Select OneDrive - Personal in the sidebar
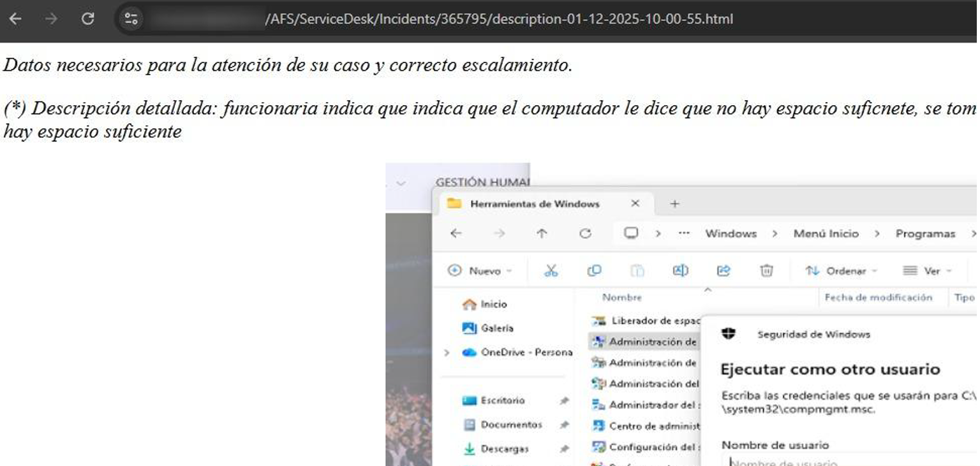 coord(517,353)
